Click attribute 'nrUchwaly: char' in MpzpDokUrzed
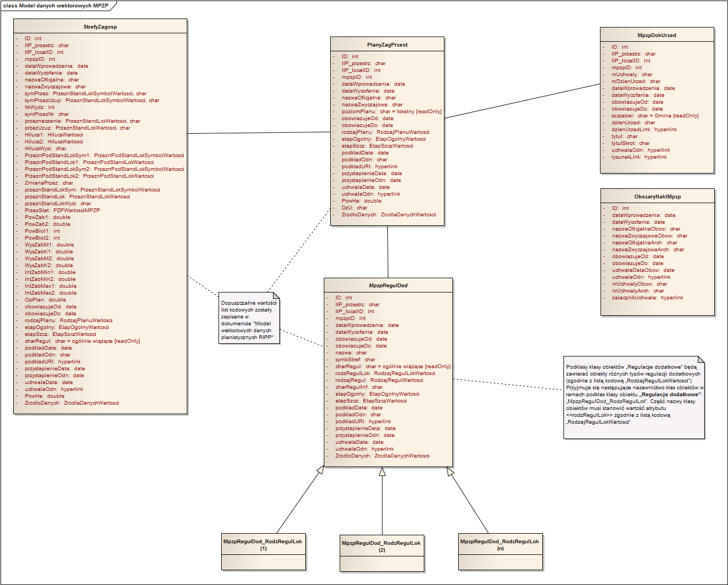 (632, 75)
